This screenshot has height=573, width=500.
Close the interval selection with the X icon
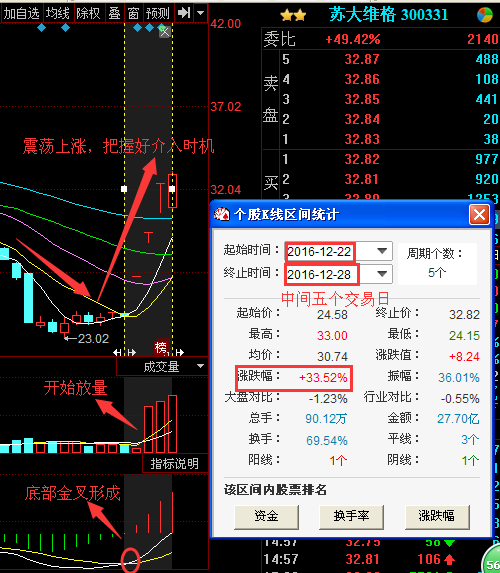click(x=164, y=31)
